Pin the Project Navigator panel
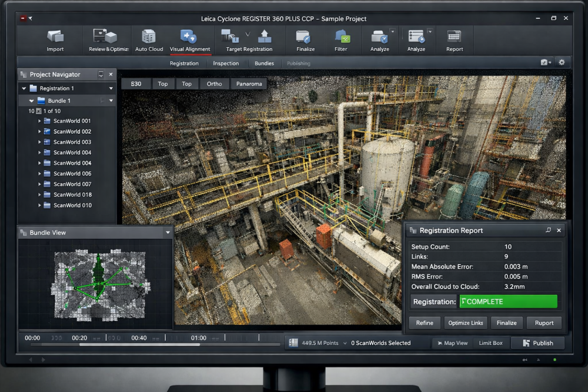The width and height of the screenshot is (588, 392). tap(101, 75)
